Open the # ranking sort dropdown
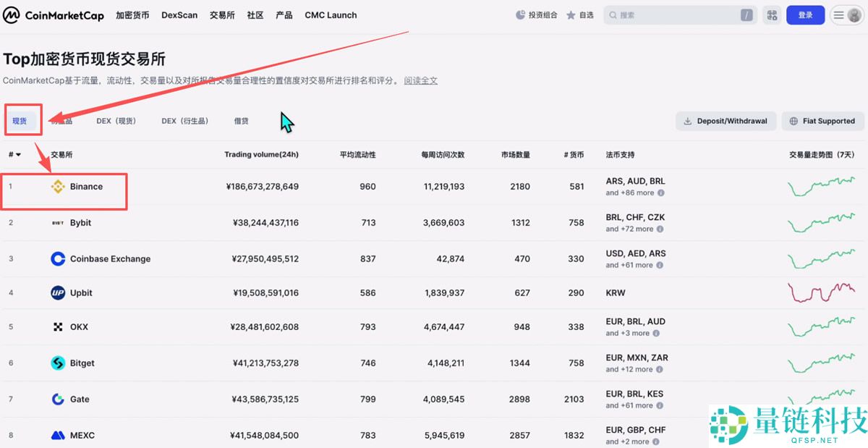Image resolution: width=868 pixels, height=448 pixels. point(14,154)
